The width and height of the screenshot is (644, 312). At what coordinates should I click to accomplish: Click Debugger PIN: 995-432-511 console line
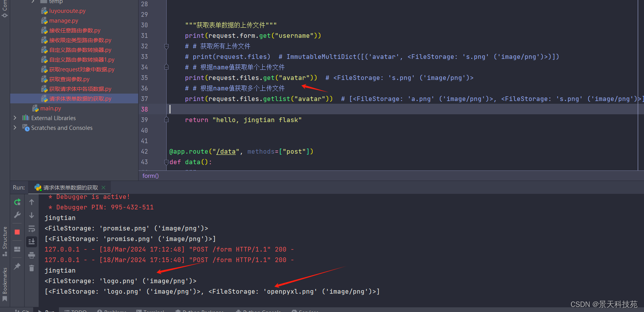click(101, 207)
